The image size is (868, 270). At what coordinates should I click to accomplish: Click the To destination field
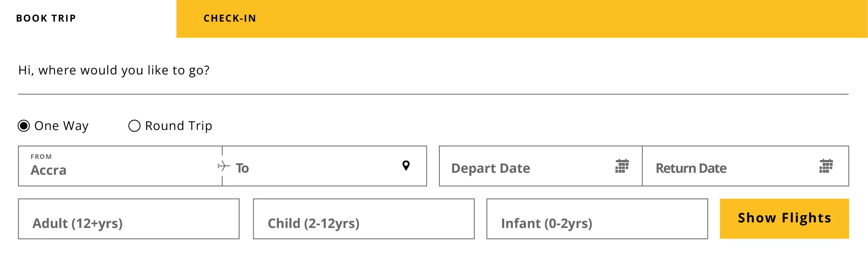[315, 168]
